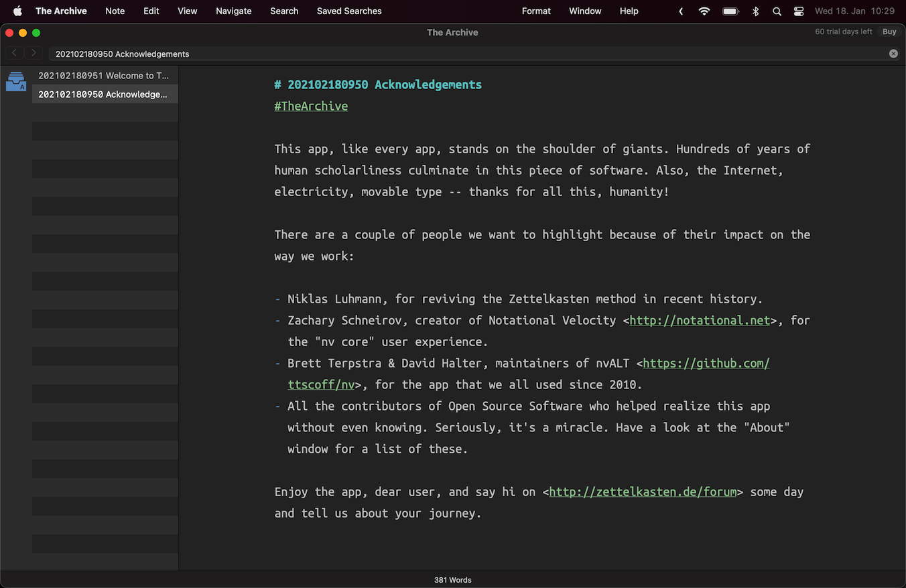This screenshot has height=588, width=906.
Task: Open the View menu
Action: click(188, 11)
